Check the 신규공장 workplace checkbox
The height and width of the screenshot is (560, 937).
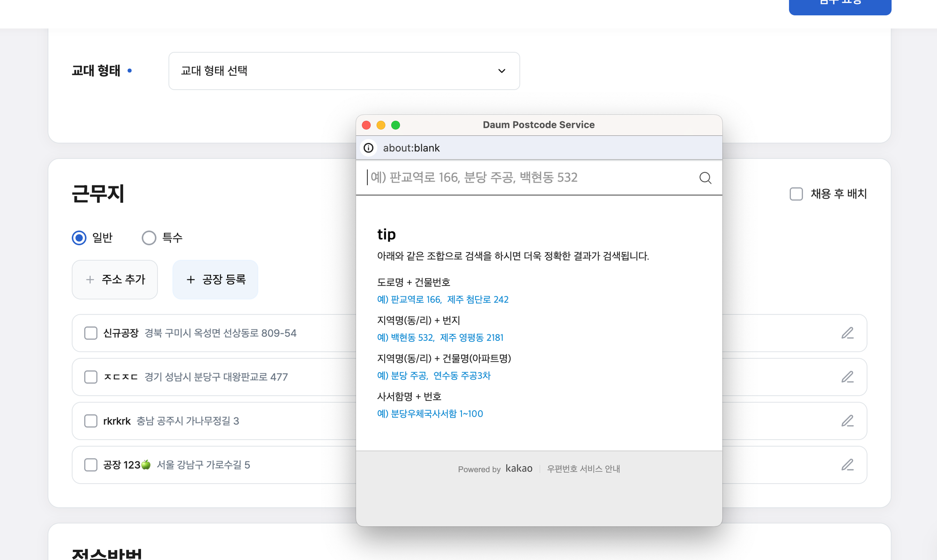91,333
